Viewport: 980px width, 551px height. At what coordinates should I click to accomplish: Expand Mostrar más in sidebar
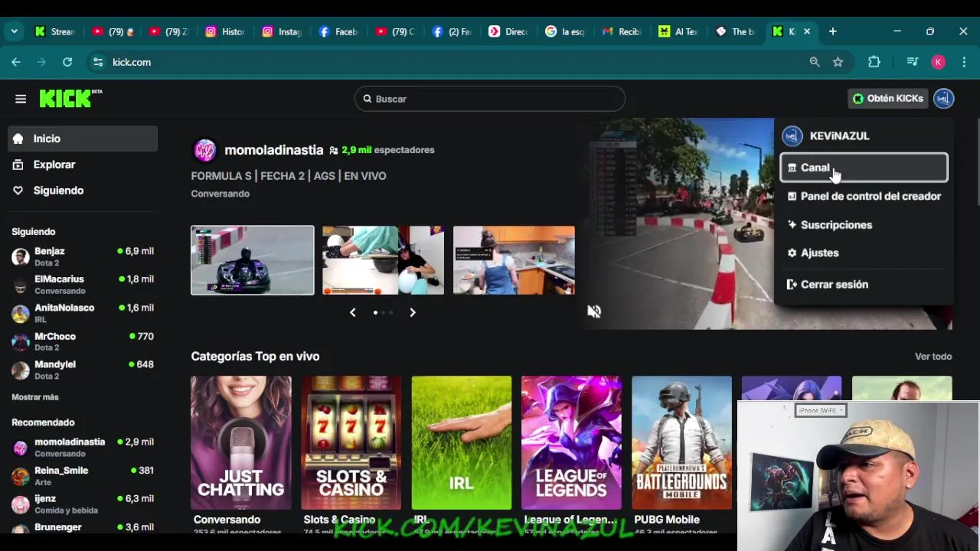pyautogui.click(x=35, y=397)
